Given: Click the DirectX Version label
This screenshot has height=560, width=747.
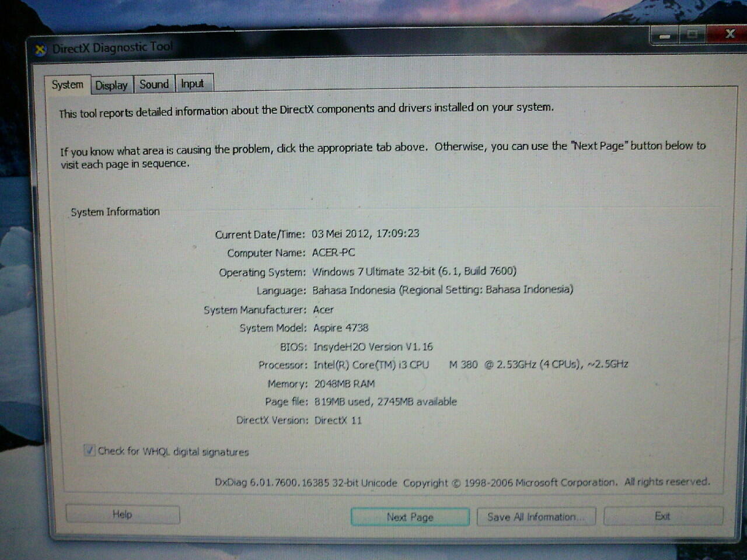Looking at the screenshot, I should (x=272, y=420).
